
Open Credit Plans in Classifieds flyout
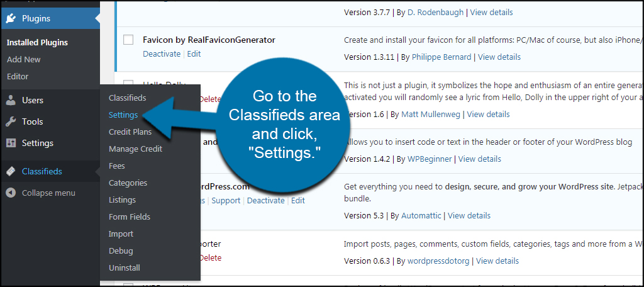(x=130, y=132)
